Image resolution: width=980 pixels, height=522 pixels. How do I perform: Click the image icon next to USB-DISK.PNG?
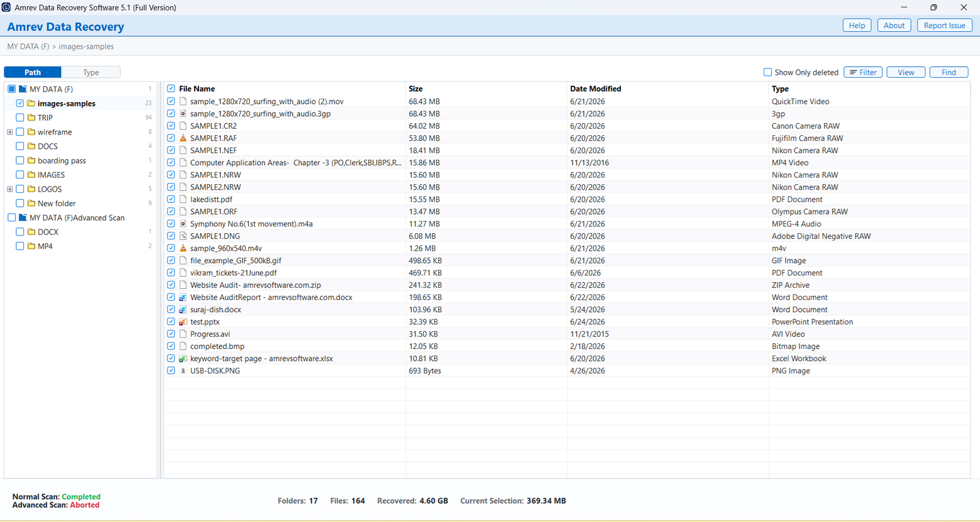click(x=183, y=371)
